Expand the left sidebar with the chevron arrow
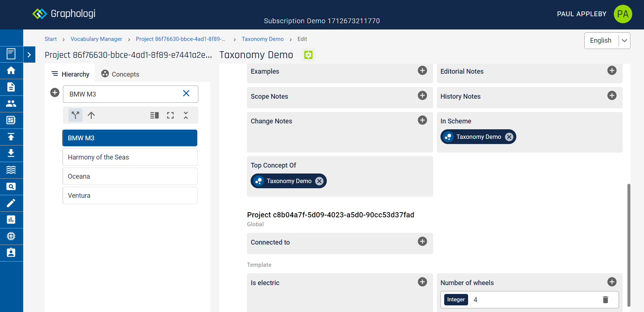The width and height of the screenshot is (644, 312). [29, 55]
